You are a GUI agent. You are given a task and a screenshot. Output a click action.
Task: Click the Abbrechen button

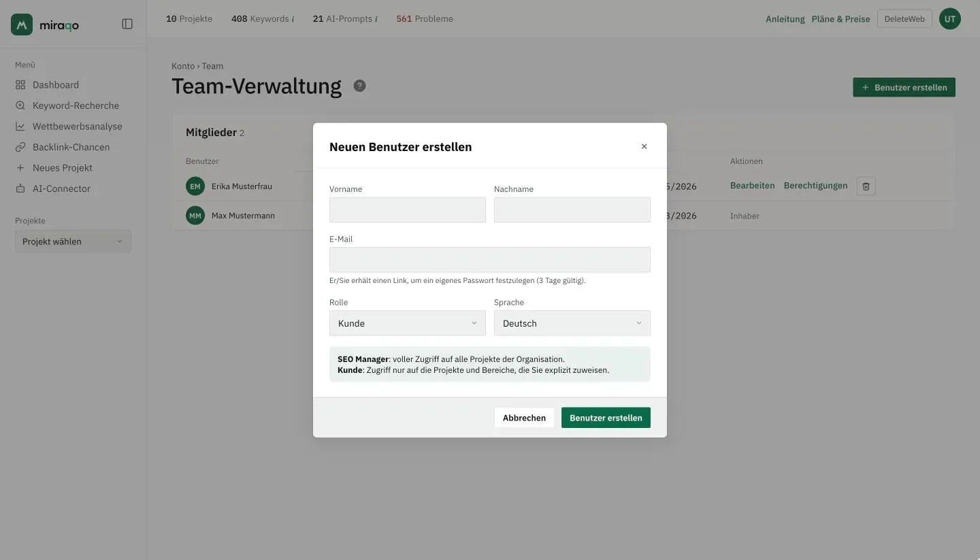pos(524,418)
